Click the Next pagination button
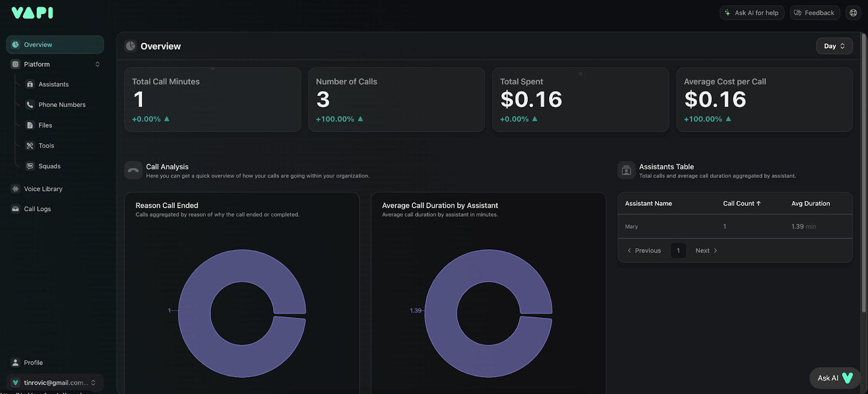Image resolution: width=868 pixels, height=394 pixels. (706, 250)
